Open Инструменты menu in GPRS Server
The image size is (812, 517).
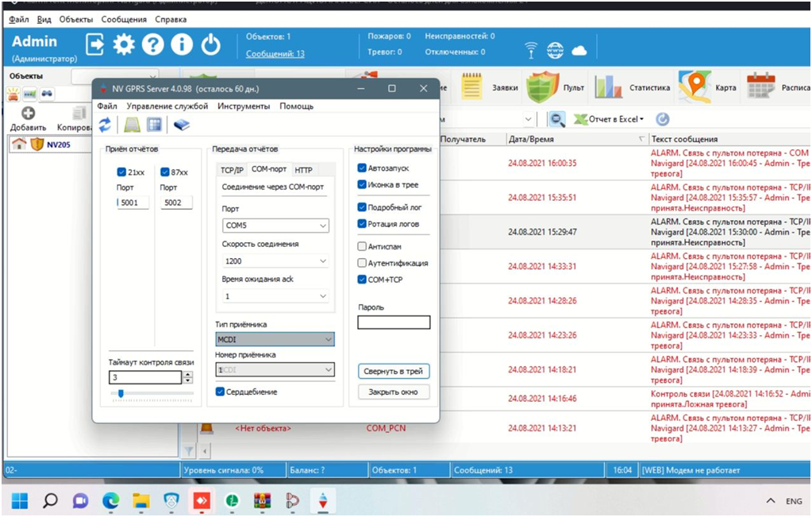[244, 106]
